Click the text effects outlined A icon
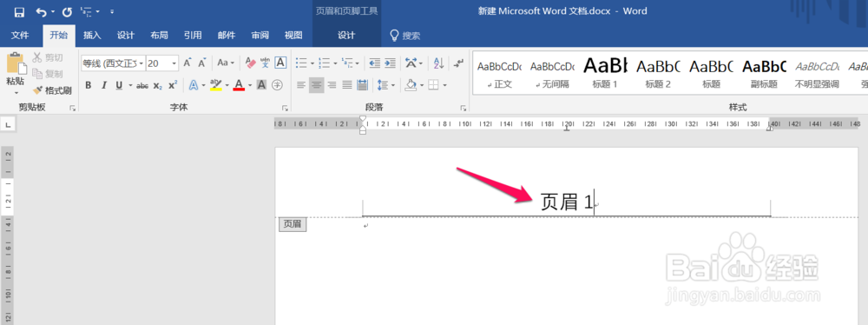Viewport: 868px width, 325px height. click(x=194, y=85)
